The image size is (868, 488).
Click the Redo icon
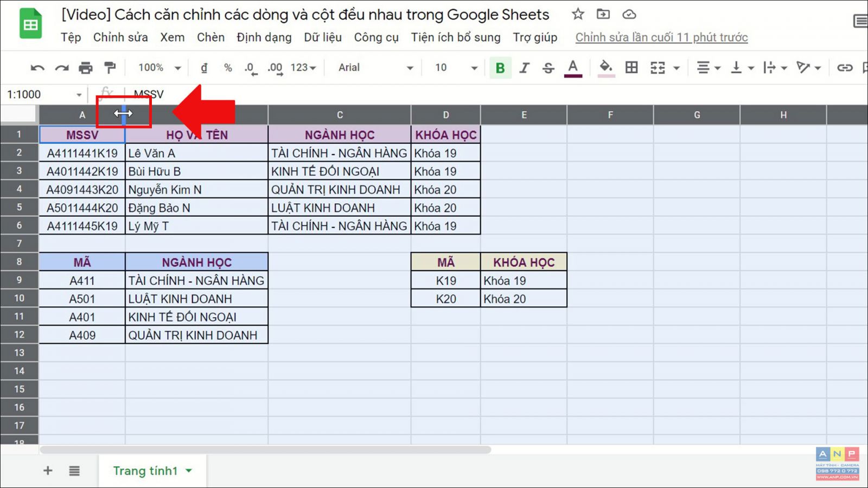62,68
